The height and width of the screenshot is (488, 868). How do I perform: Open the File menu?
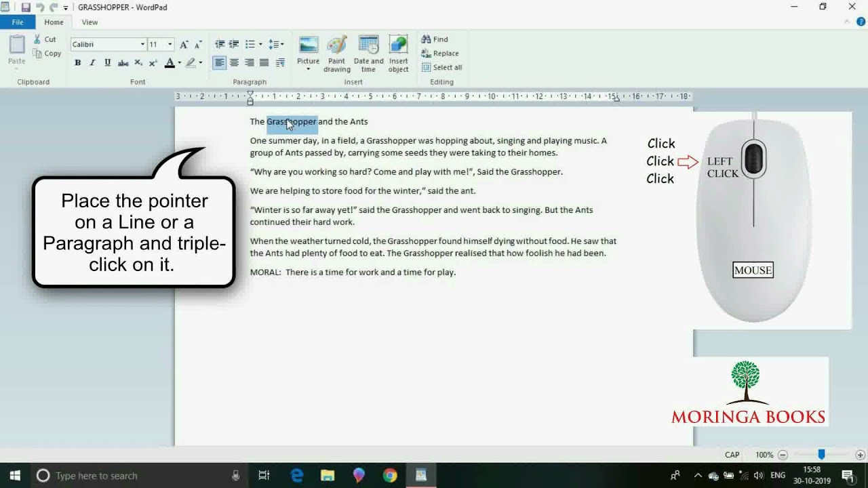(x=18, y=22)
